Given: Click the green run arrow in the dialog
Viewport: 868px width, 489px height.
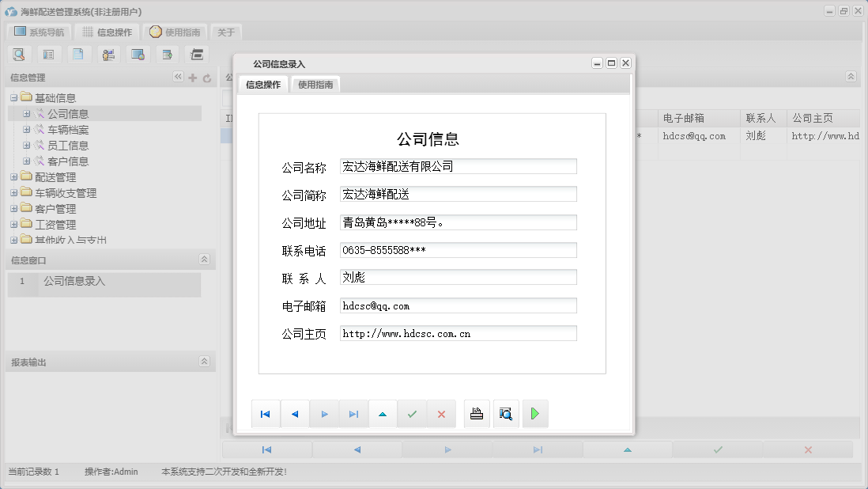Looking at the screenshot, I should [x=535, y=413].
